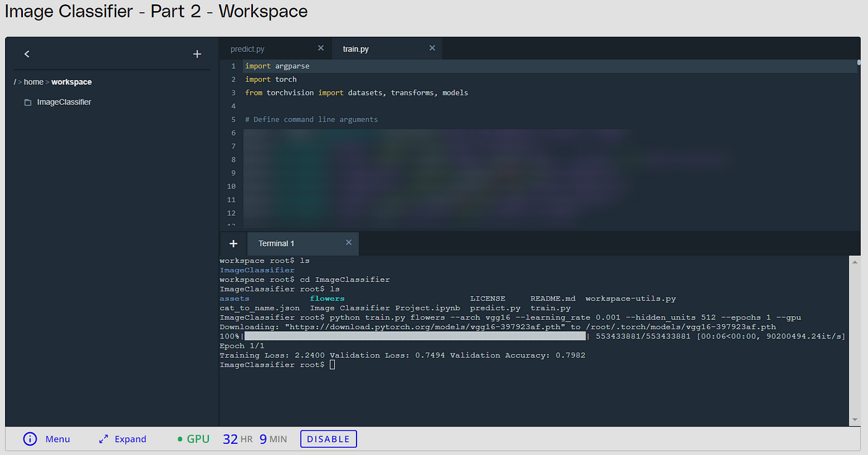This screenshot has width=868, height=455.
Task: Close the Terminal 1 tab
Action: [x=348, y=243]
